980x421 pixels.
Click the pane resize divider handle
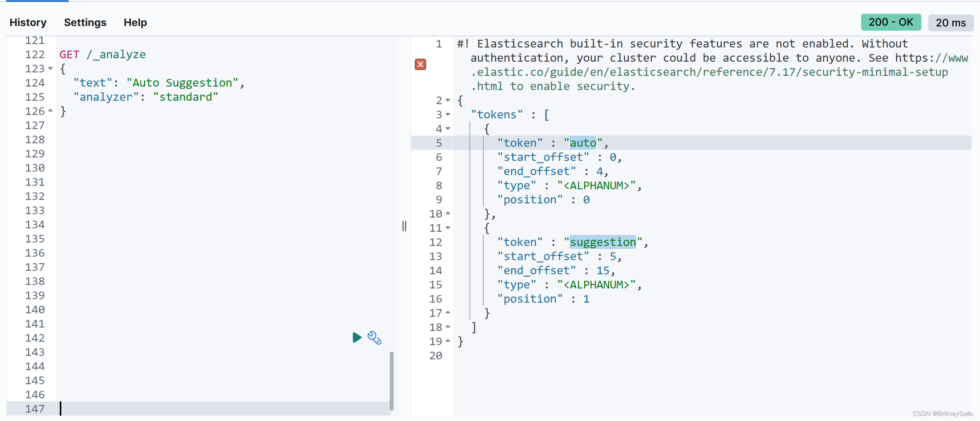[404, 226]
